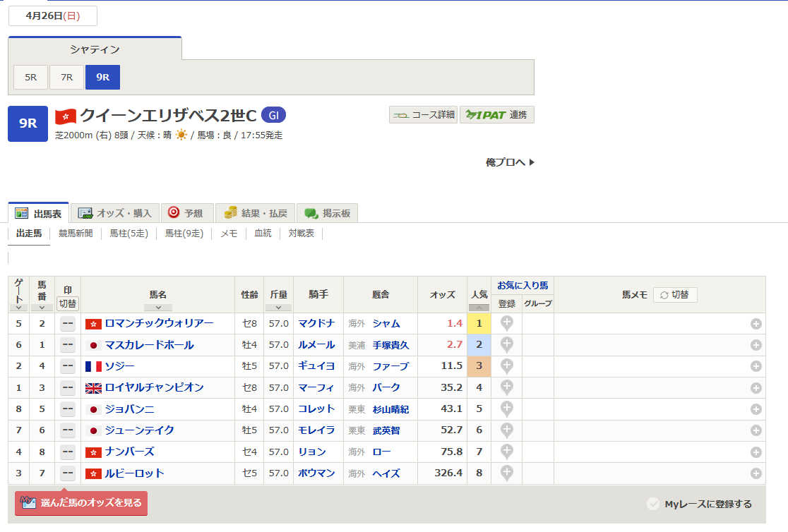Add ロイヤルチャンピオン to favorites
The height and width of the screenshot is (532, 788).
coord(506,387)
